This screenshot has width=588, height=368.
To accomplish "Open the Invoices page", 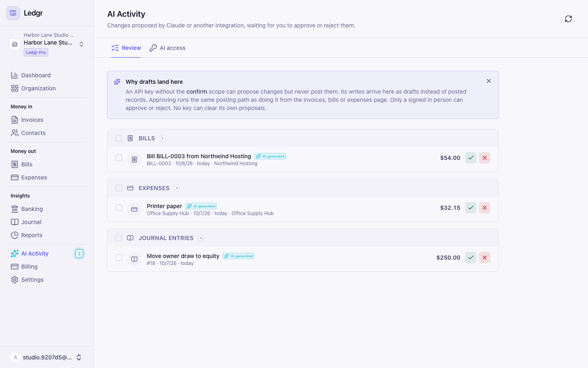I will click(x=47, y=120).
